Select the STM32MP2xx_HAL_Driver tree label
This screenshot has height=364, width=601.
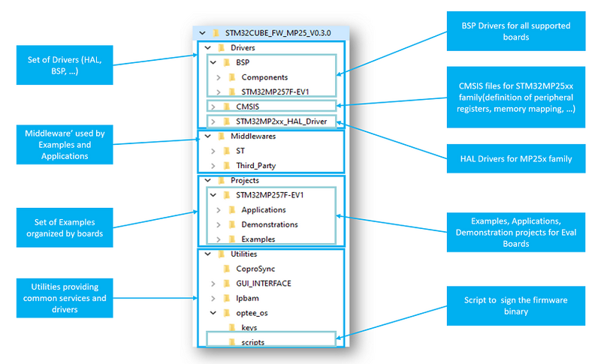[x=281, y=122]
